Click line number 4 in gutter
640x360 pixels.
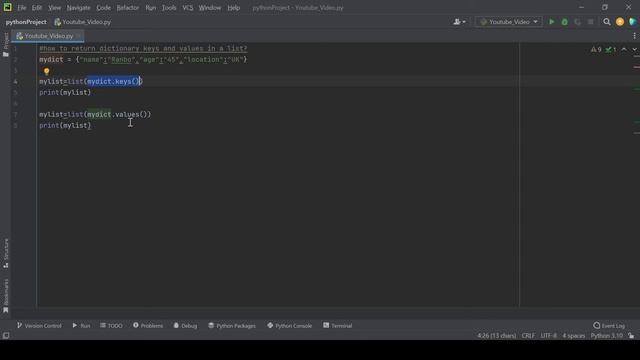coord(16,82)
